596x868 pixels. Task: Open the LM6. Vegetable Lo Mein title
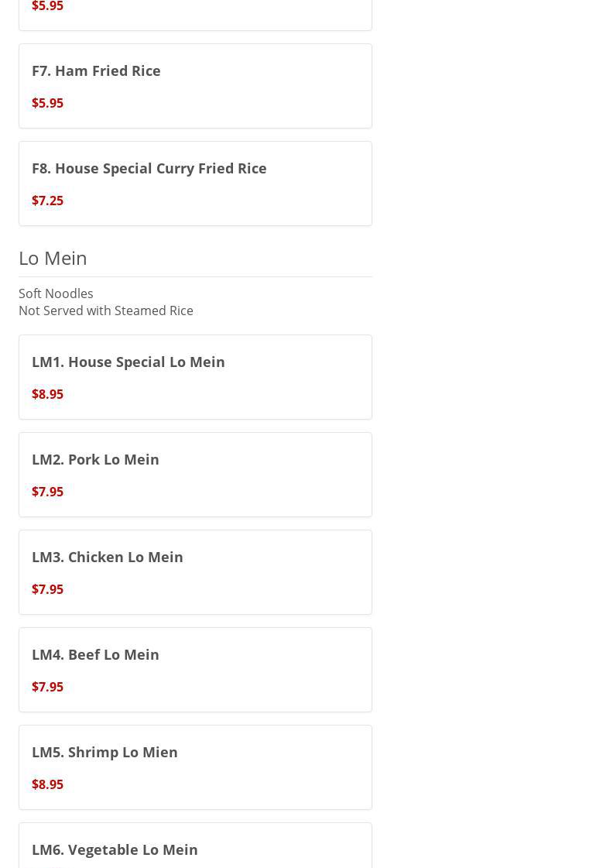[x=115, y=849]
